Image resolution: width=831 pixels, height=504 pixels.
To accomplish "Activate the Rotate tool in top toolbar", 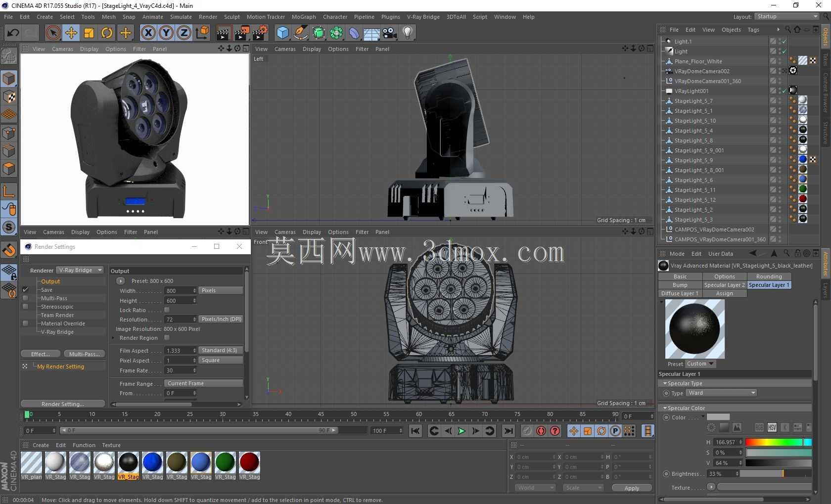I will pyautogui.click(x=107, y=33).
